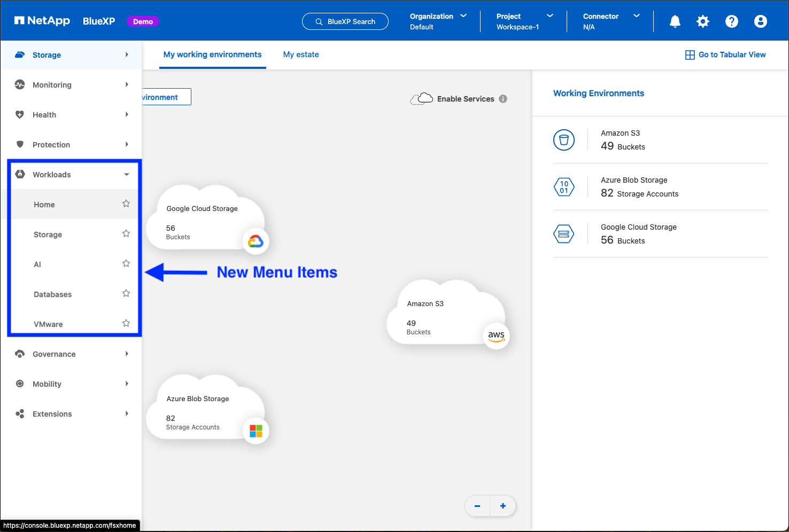
Task: Click the BlueXP Search field
Action: 345,21
